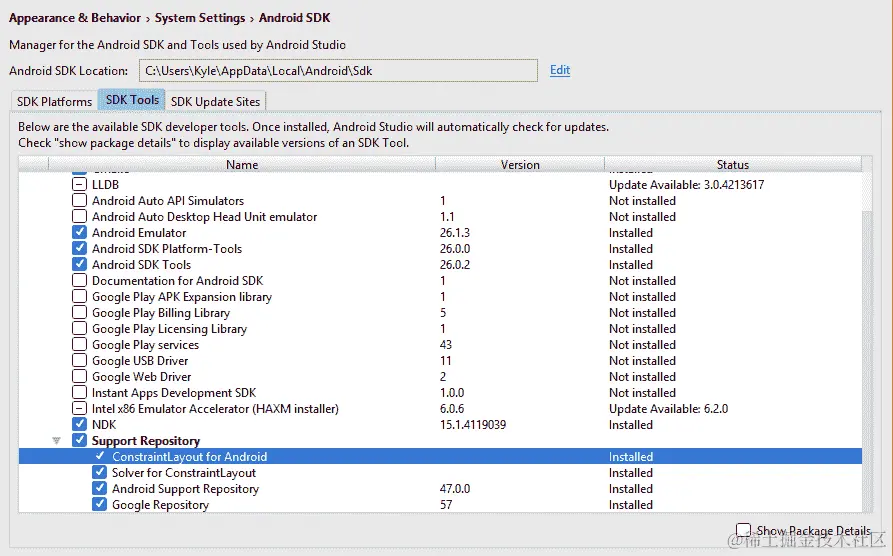Click 'Update Available: 3.0.4213617' status text

tap(686, 185)
